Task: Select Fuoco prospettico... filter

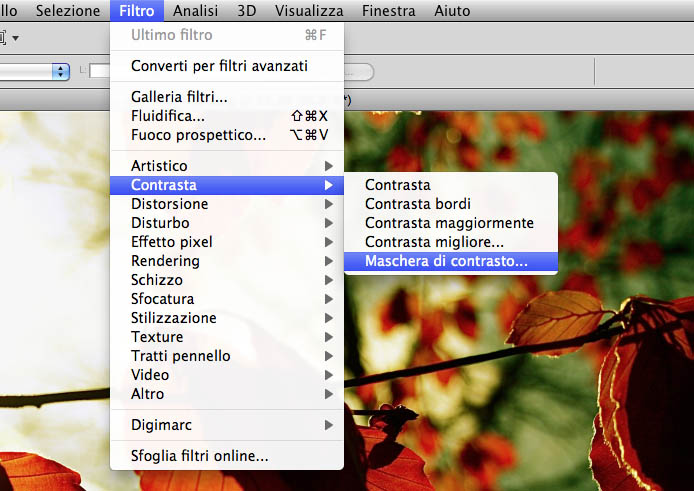Action: coord(227,135)
